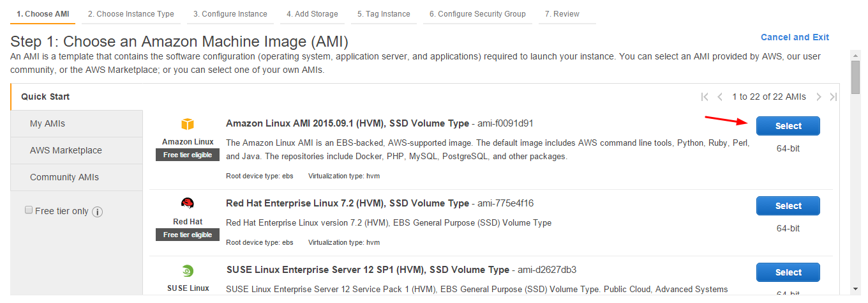Click the Red Hat logo icon
This screenshot has height=303, width=868.
[x=188, y=204]
